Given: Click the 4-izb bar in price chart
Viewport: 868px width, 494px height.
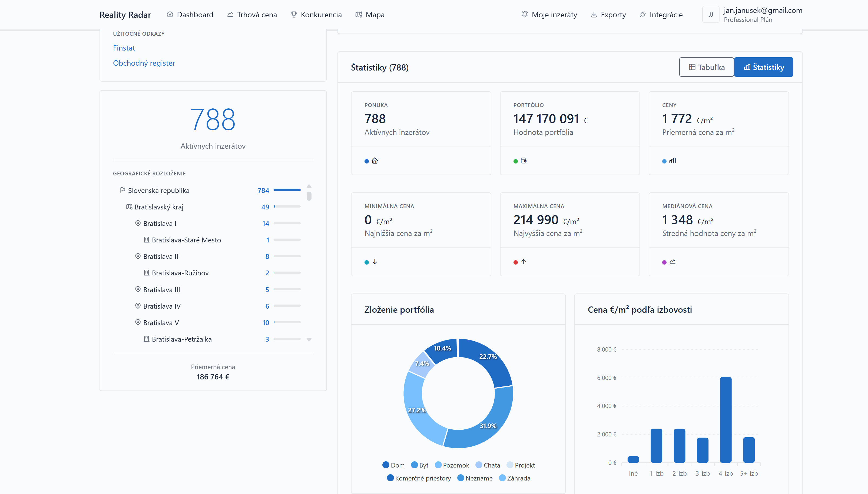Looking at the screenshot, I should coord(725,420).
